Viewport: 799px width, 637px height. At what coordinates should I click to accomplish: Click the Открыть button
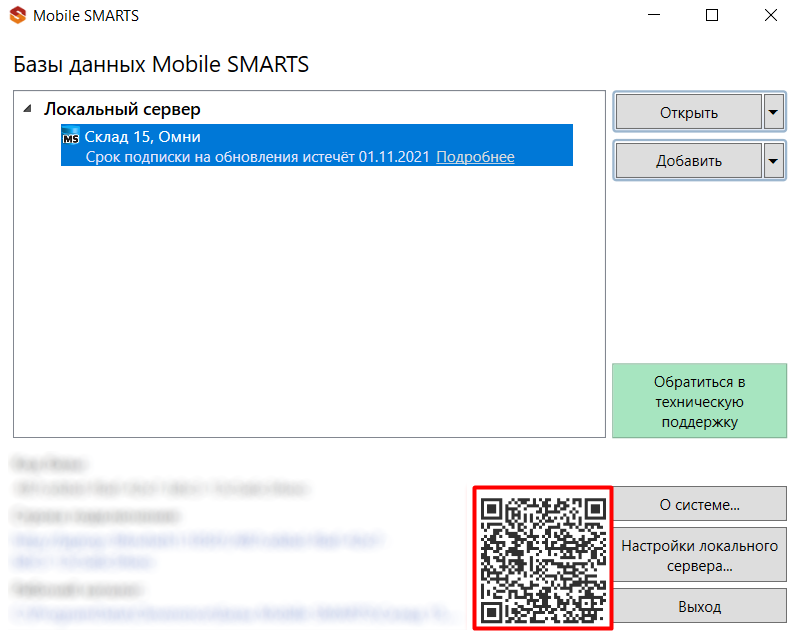click(x=689, y=112)
